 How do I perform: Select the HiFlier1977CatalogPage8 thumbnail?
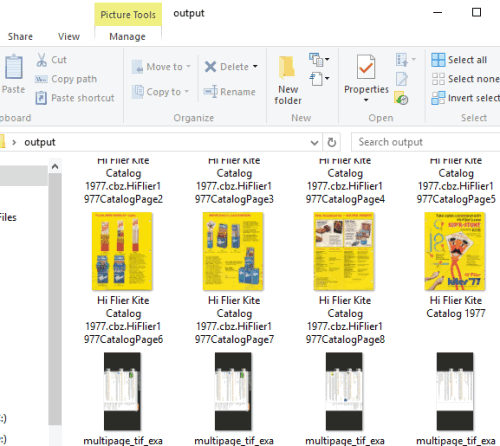point(344,251)
